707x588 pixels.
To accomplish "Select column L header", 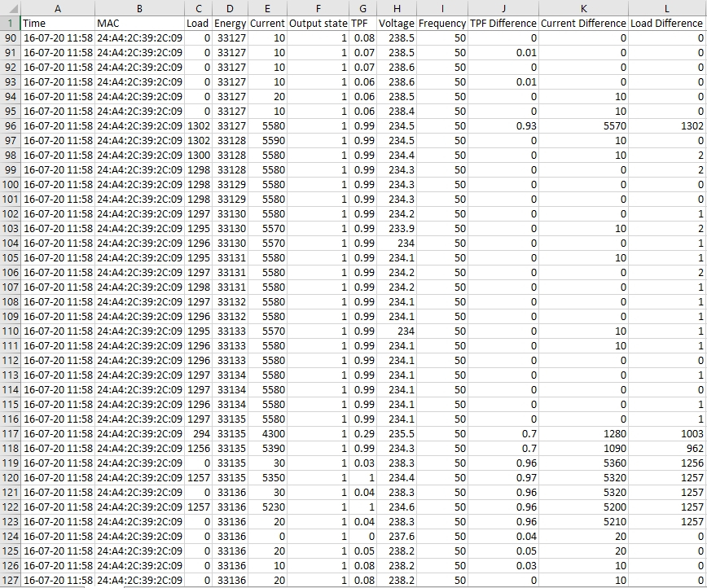I will click(x=667, y=8).
